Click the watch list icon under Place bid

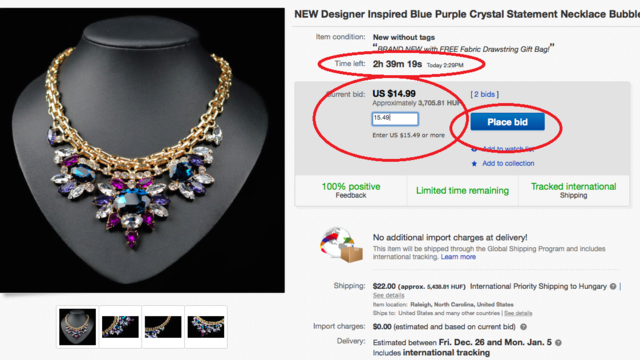474,149
